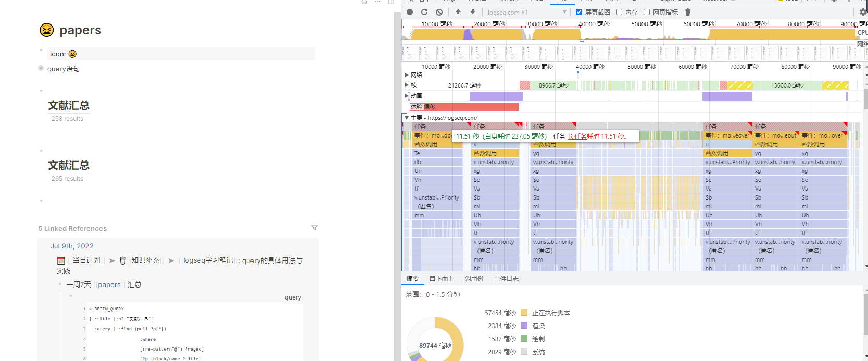This screenshot has height=361, width=868.
Task: Open the Jul 9th, 2022 journal link
Action: [x=72, y=246]
